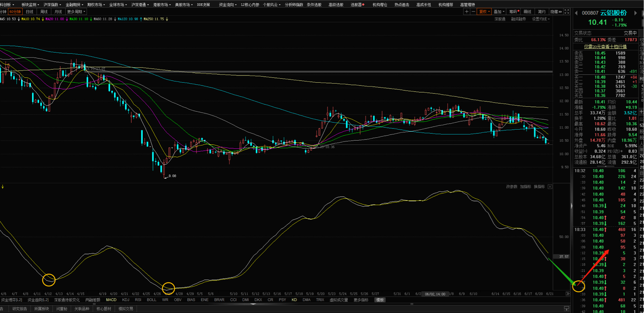Viewport: 644px width, 313px height.
Task: Click the 模板 template button
Action: click(380, 300)
